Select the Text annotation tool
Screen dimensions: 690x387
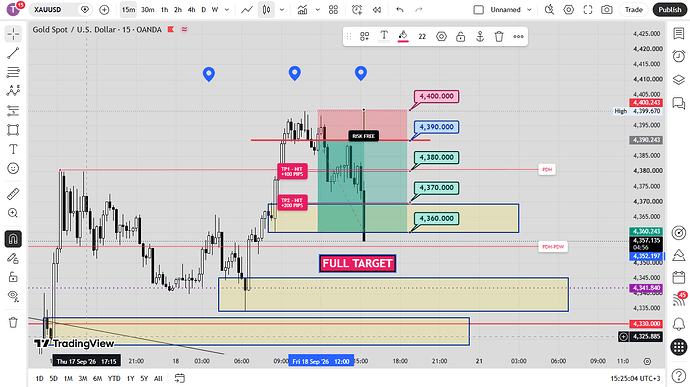click(x=13, y=149)
